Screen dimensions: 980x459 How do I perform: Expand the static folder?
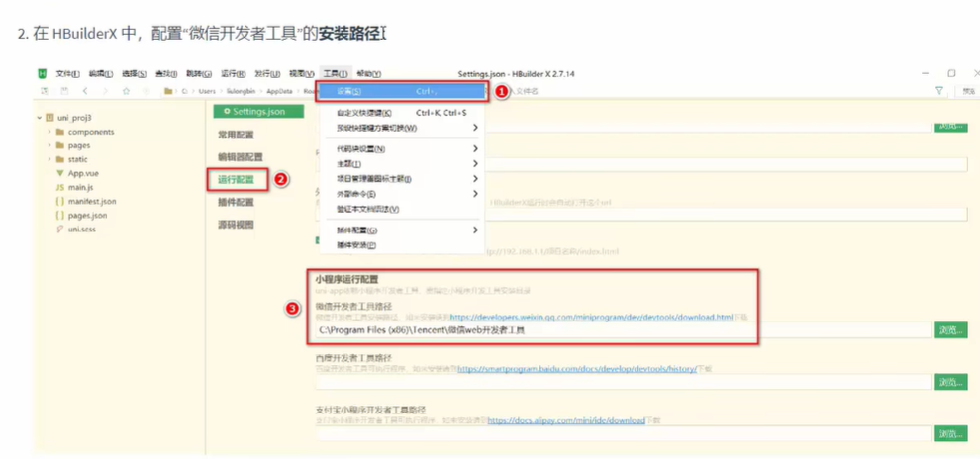pyautogui.click(x=49, y=159)
